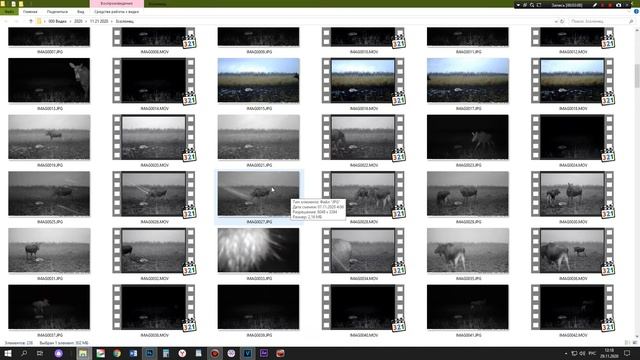The image size is (640, 360).
Task: Switch to the Поделиться ribbon tab
Action: click(57, 12)
